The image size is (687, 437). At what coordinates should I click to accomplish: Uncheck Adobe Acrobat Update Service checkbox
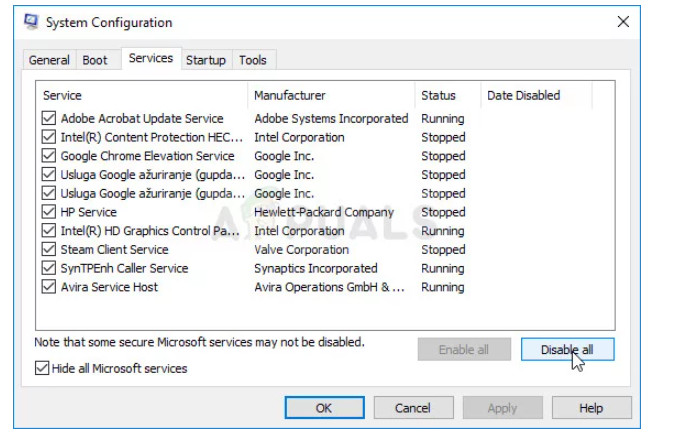click(x=49, y=118)
